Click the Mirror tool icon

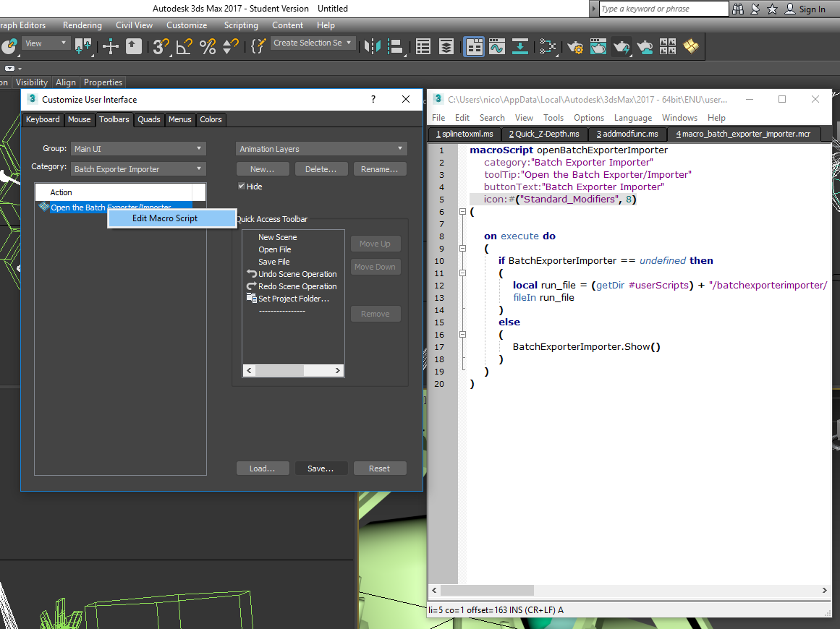pyautogui.click(x=373, y=46)
